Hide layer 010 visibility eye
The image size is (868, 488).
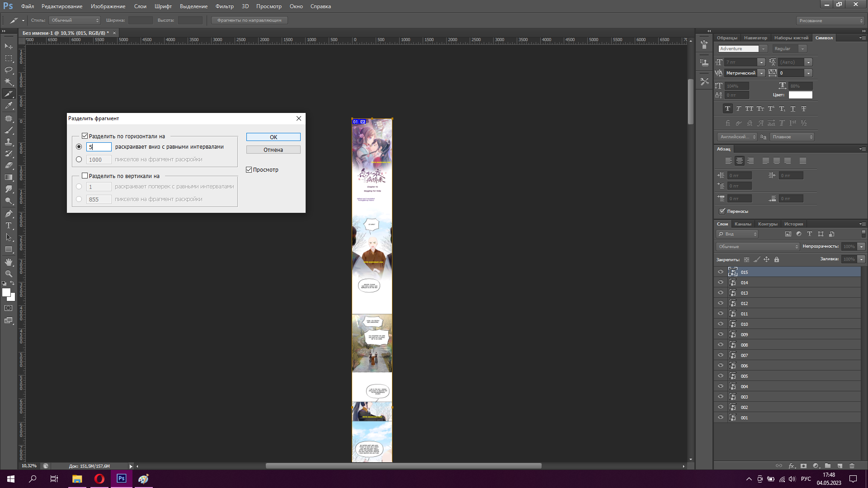pyautogui.click(x=721, y=324)
